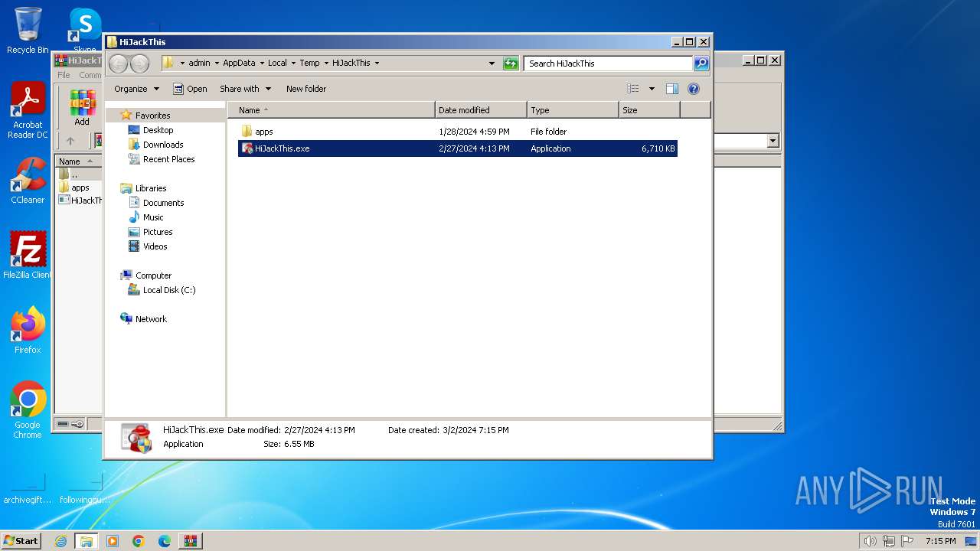Open Internet Explorer from taskbar
Image resolution: width=980 pixels, height=551 pixels.
click(60, 541)
